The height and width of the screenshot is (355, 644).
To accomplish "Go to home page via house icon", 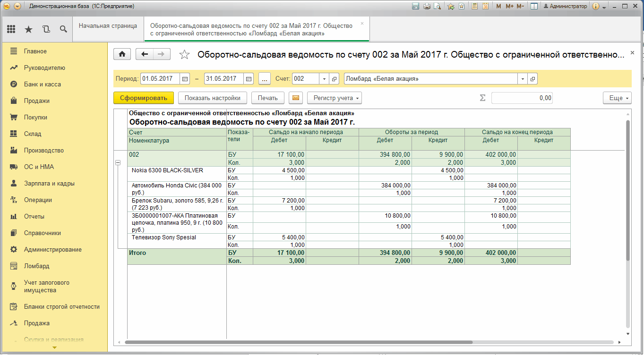I will pos(122,54).
